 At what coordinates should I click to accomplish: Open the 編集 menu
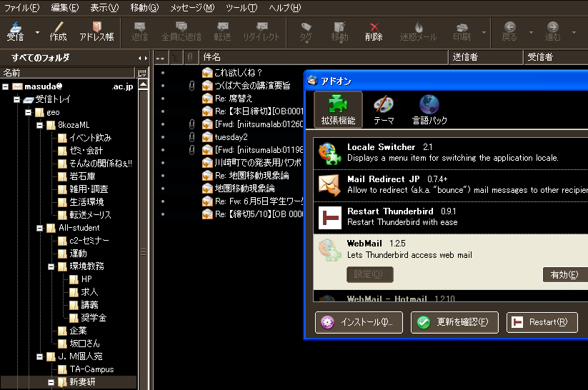[65, 7]
